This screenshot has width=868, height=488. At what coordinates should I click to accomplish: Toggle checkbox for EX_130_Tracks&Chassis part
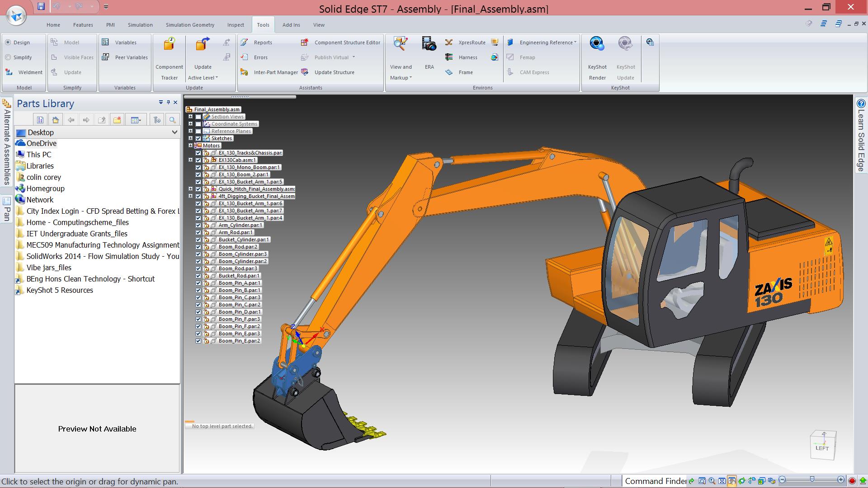198,153
